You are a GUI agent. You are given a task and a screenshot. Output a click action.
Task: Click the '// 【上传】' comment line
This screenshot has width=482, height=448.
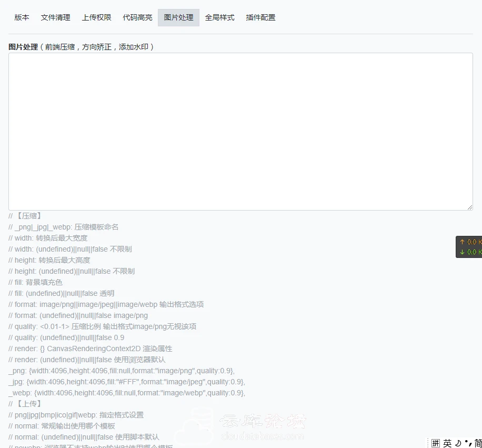click(25, 404)
